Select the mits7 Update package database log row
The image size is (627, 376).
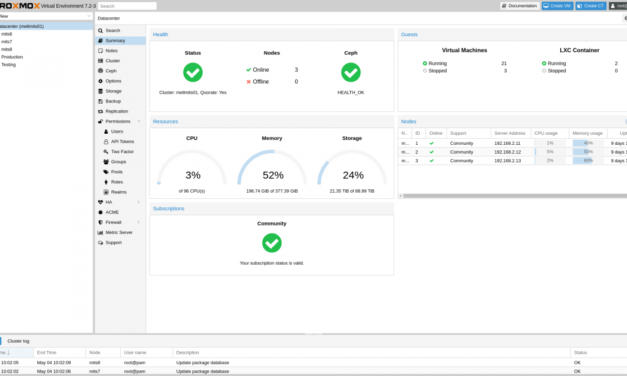[314, 371]
